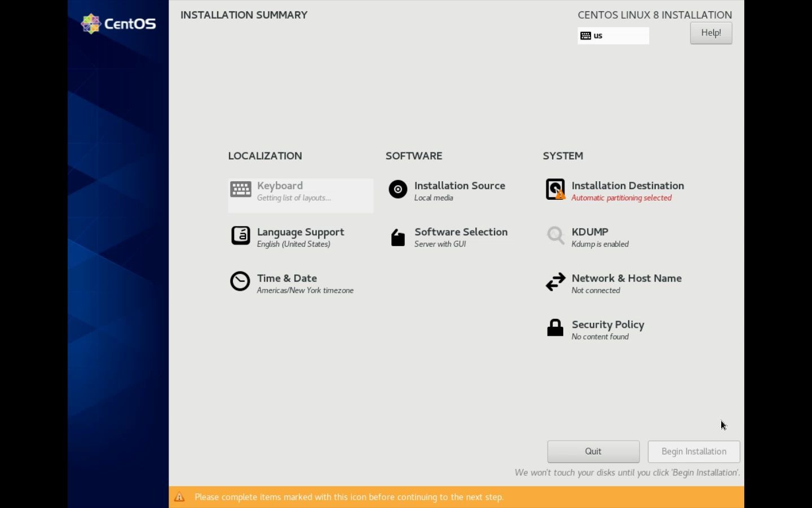Click "We won't touch your disks" note
The height and width of the screenshot is (508, 812).
pos(627,472)
